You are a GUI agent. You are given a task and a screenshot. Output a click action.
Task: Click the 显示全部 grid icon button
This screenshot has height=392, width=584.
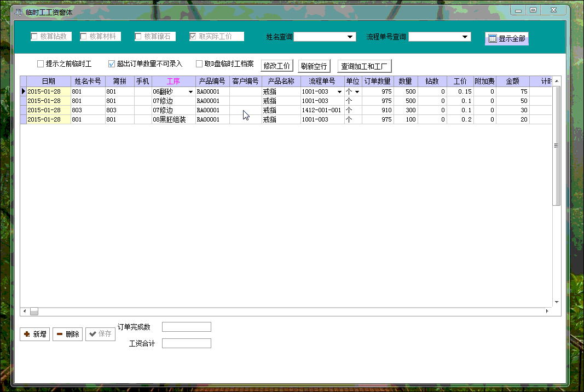point(506,38)
